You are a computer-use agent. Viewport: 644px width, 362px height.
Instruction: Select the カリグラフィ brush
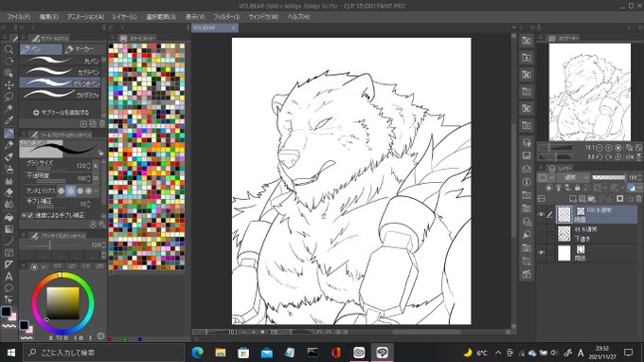point(61,94)
